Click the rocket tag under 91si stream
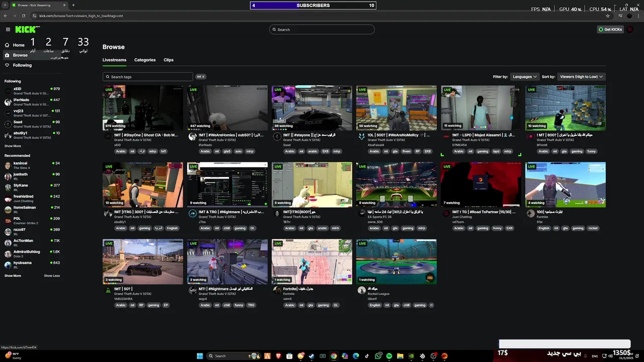The width and height of the screenshot is (644, 362). coord(593,228)
